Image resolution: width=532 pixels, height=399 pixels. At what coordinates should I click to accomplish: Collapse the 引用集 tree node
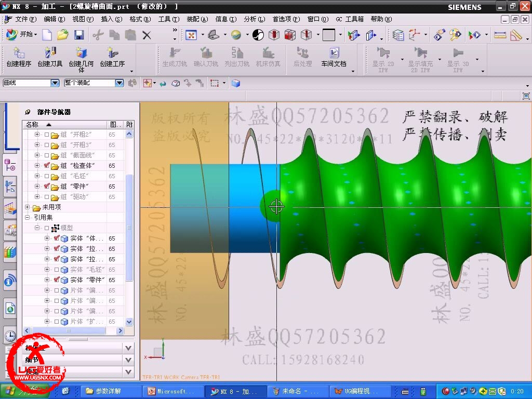28,218
